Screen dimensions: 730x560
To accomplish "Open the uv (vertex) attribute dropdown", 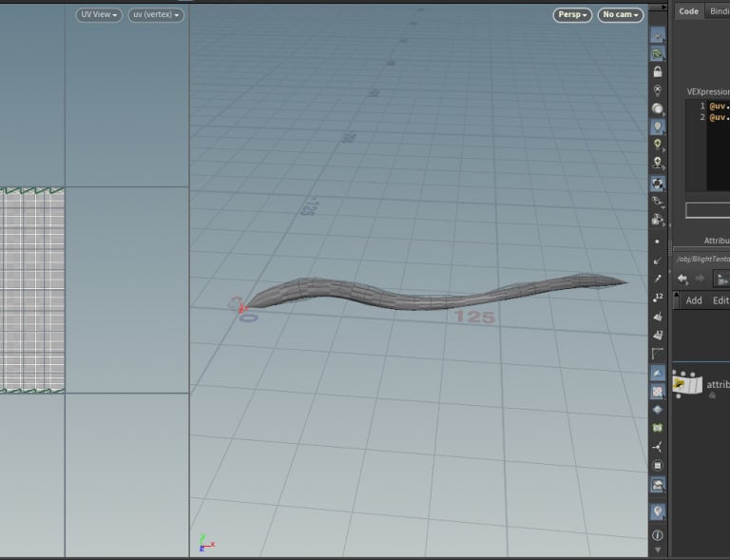I will 156,15.
